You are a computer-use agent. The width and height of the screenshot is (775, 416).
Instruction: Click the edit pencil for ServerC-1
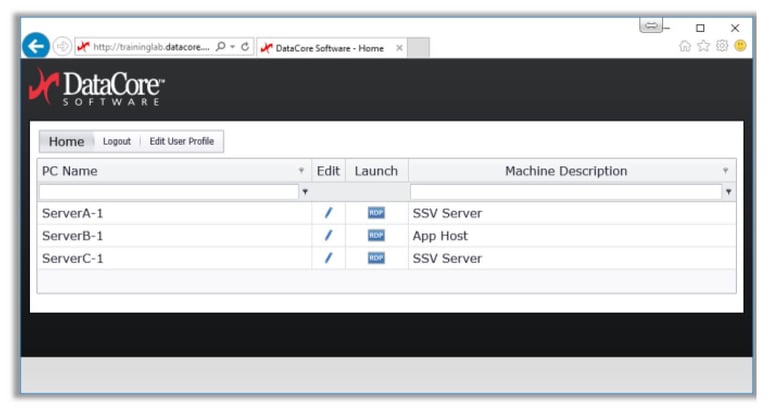328,258
